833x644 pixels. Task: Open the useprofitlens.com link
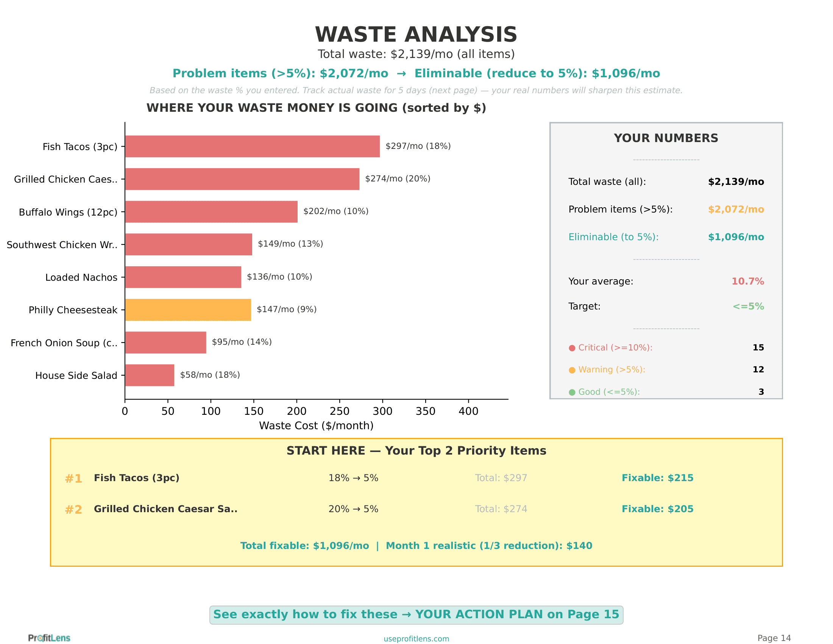[416, 639]
